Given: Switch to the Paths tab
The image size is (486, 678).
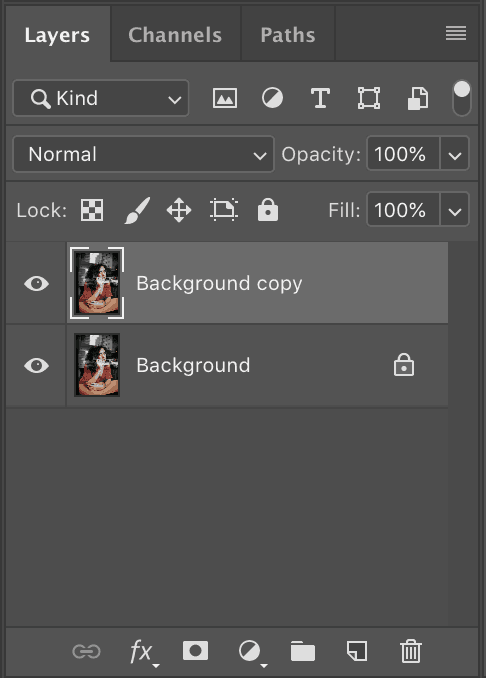Looking at the screenshot, I should point(288,35).
